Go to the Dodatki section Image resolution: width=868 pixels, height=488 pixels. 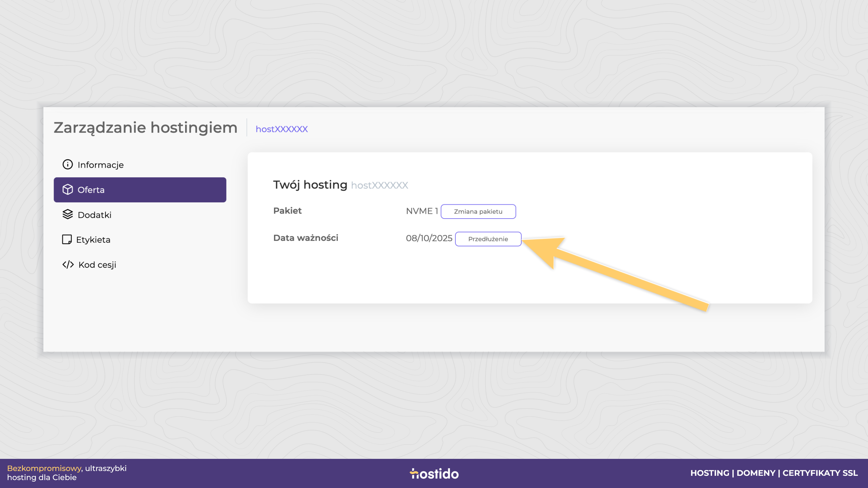pos(140,215)
